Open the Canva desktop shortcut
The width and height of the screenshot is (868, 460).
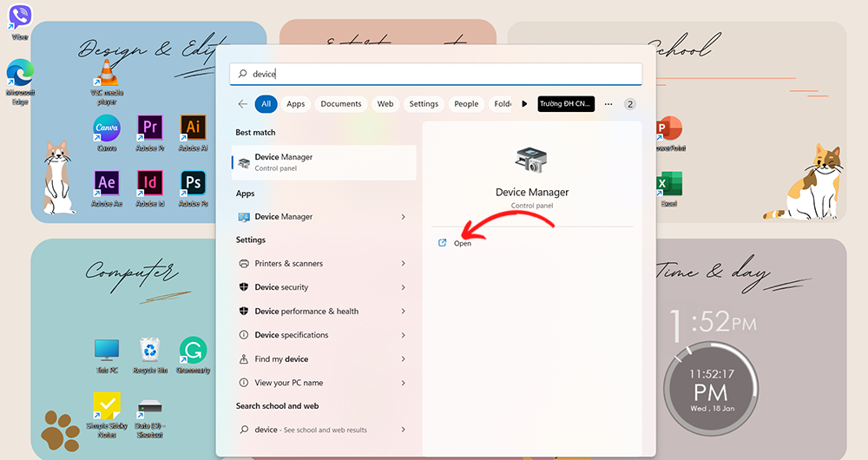(x=107, y=133)
